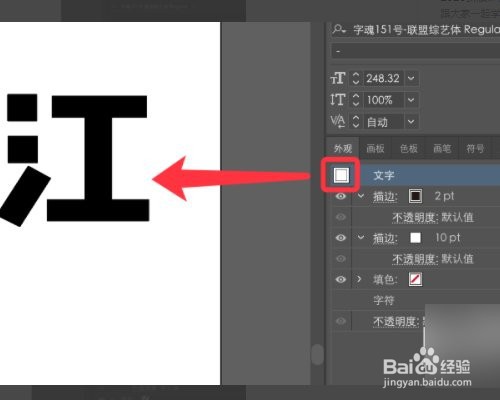Toggle dim eye for opacity under 10 pt stroke

tap(341, 259)
